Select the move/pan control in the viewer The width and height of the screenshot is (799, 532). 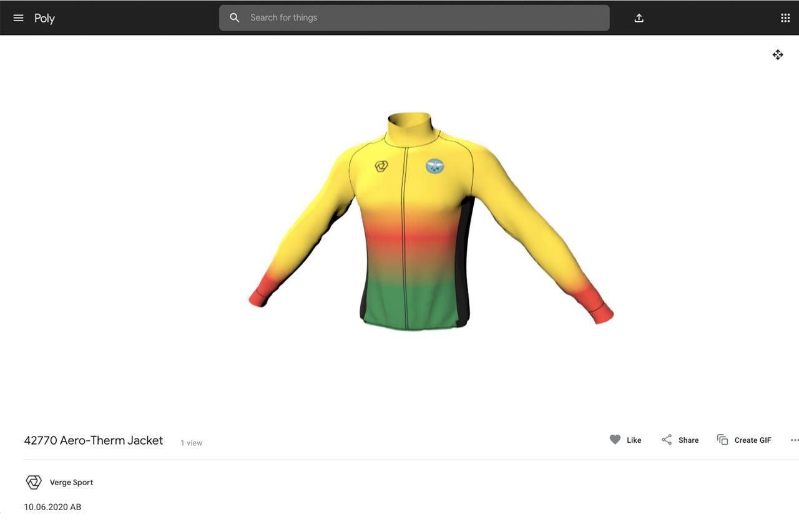777,55
